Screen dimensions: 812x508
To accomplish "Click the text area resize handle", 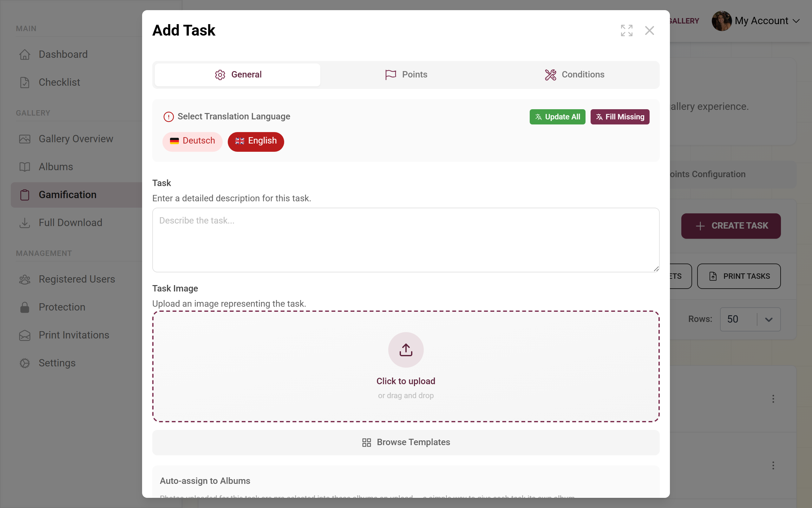I will click(656, 269).
